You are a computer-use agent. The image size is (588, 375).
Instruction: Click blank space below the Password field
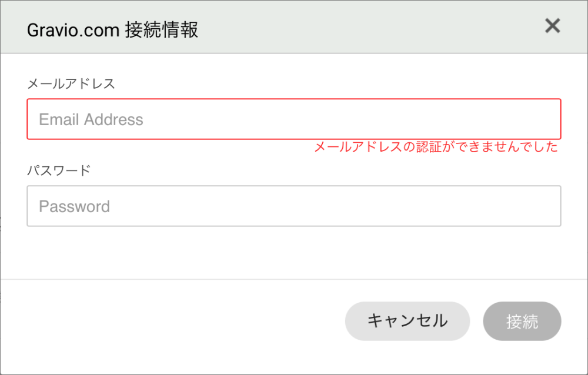[294, 253]
